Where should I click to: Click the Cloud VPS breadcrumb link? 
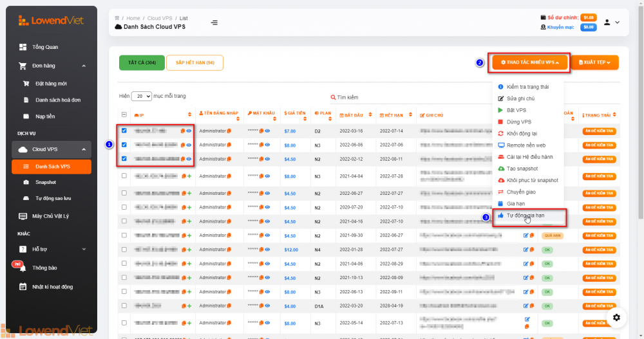click(160, 18)
